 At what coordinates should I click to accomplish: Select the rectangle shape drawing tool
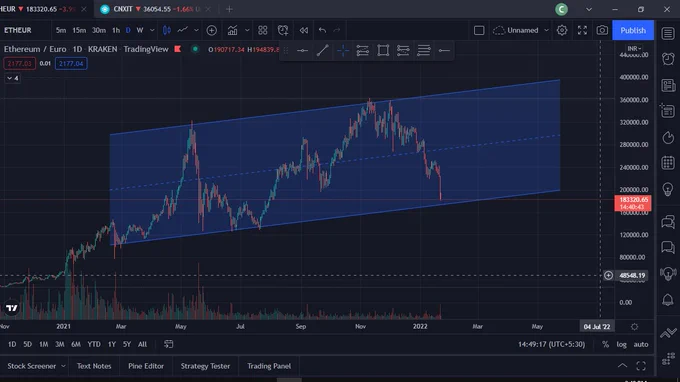[383, 51]
